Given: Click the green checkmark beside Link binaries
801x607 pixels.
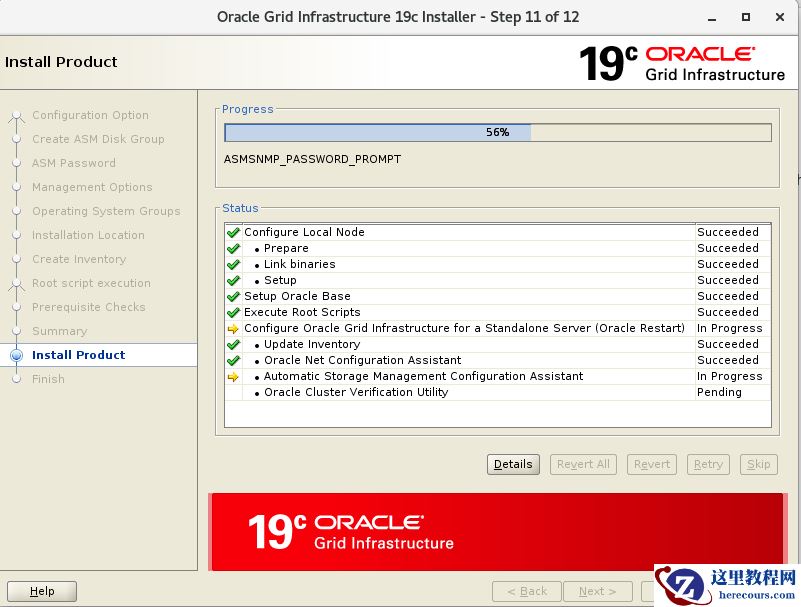Looking at the screenshot, I should point(233,264).
